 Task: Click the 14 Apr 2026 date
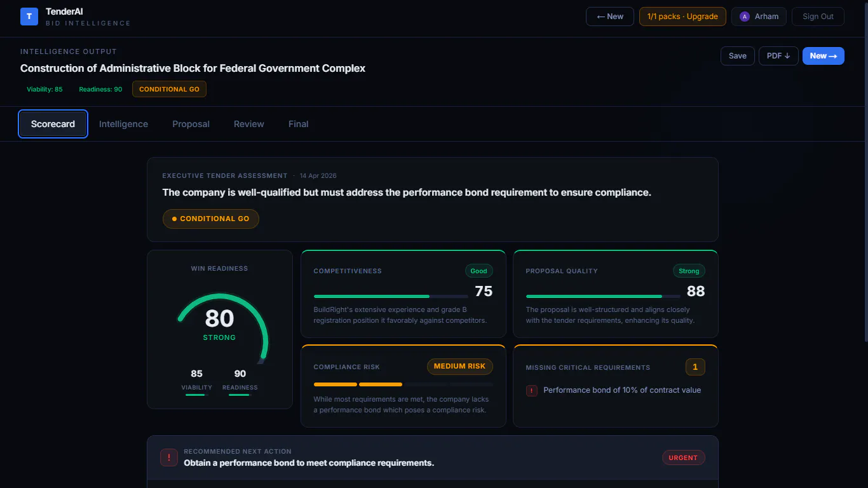tap(318, 175)
